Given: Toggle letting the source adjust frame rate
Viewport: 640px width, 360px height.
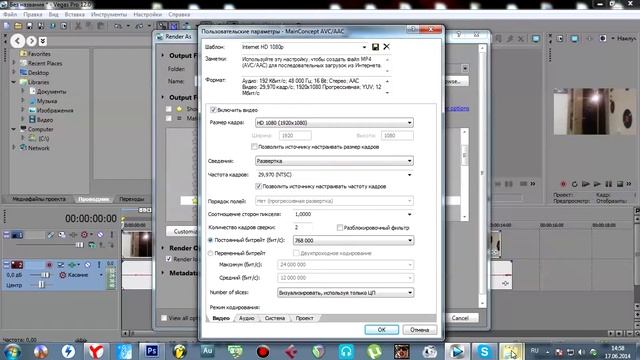Looking at the screenshot, I should pos(258,186).
